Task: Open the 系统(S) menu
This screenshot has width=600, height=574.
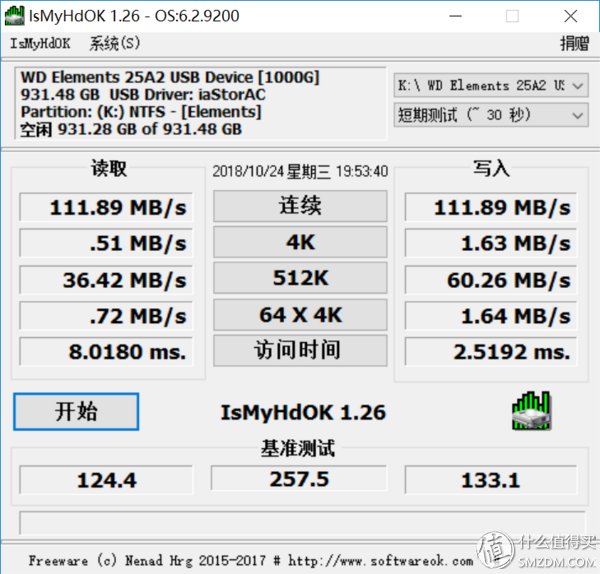Action: point(115,44)
